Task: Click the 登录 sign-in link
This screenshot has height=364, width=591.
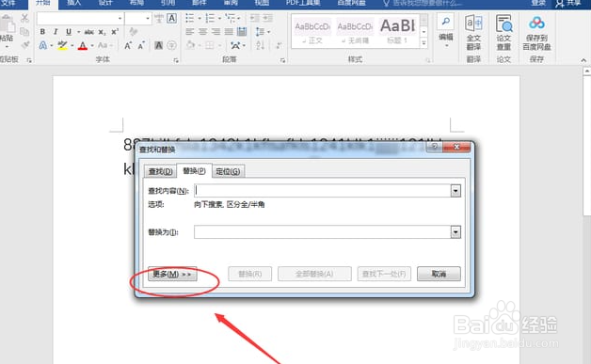Action: (538, 3)
